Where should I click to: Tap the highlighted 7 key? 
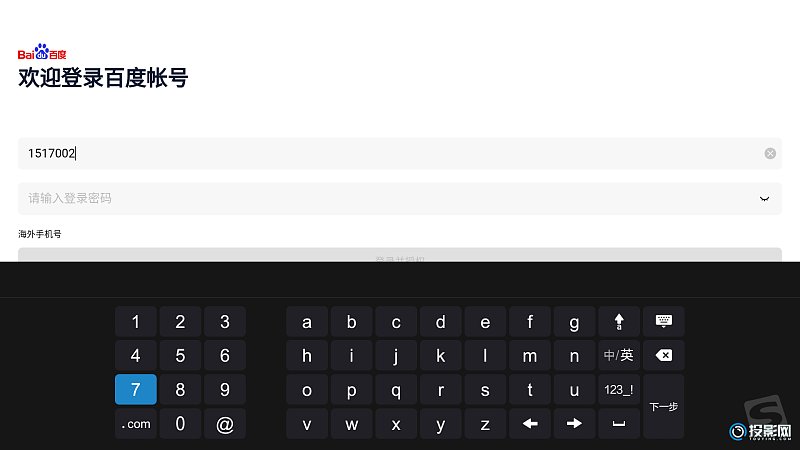click(x=136, y=390)
